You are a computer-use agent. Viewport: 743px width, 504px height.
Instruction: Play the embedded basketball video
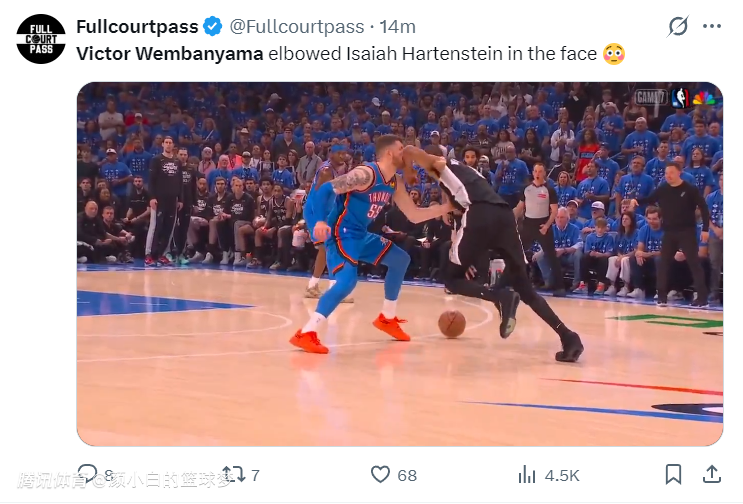pos(400,264)
